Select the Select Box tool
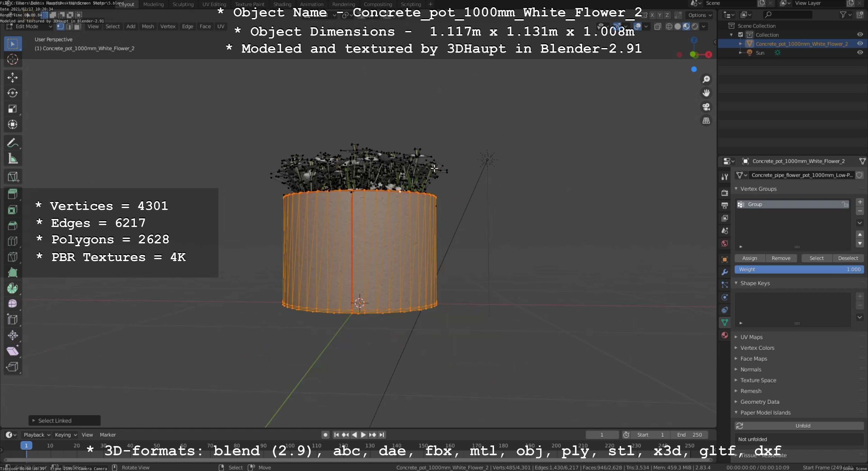Screen dimensions: 868x471 (13, 44)
